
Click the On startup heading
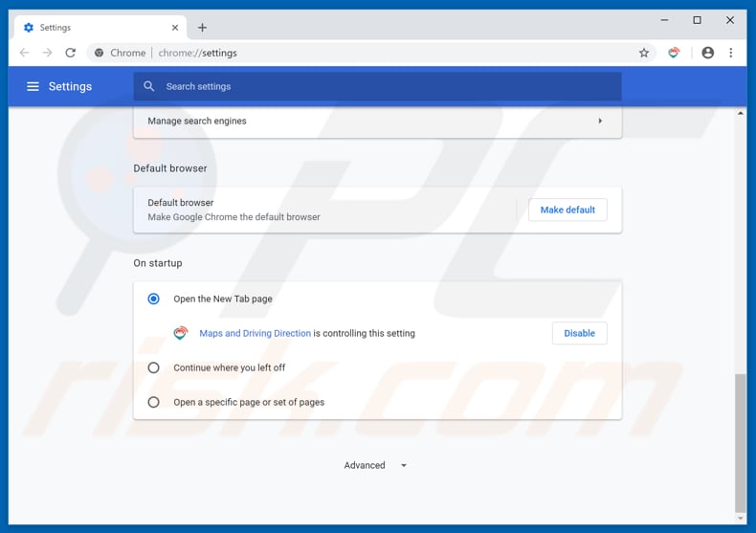(x=158, y=263)
